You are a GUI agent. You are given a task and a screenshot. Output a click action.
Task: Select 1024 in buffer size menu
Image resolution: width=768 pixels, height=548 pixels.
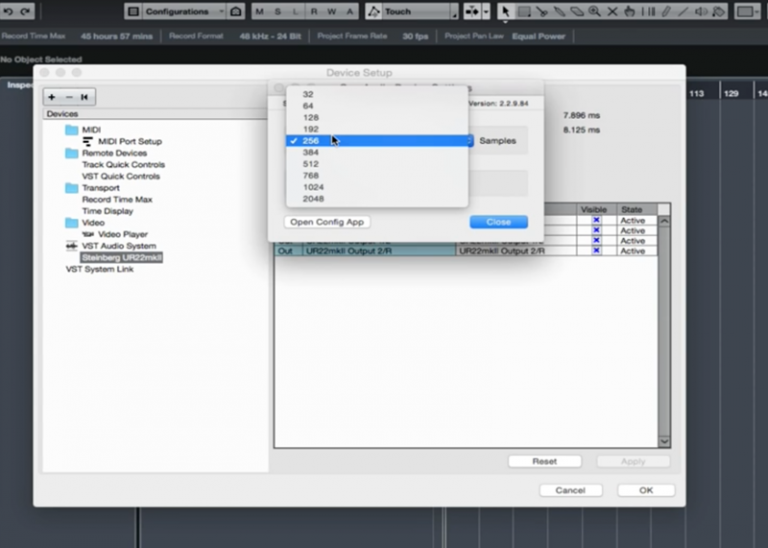313,187
